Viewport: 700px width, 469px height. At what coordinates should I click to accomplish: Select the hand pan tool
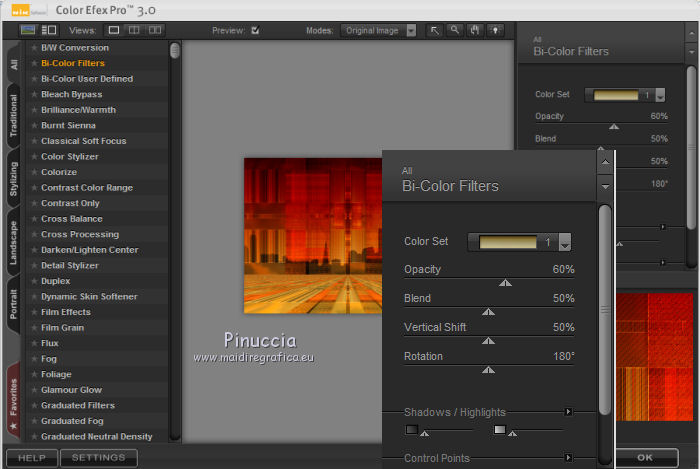pos(473,30)
